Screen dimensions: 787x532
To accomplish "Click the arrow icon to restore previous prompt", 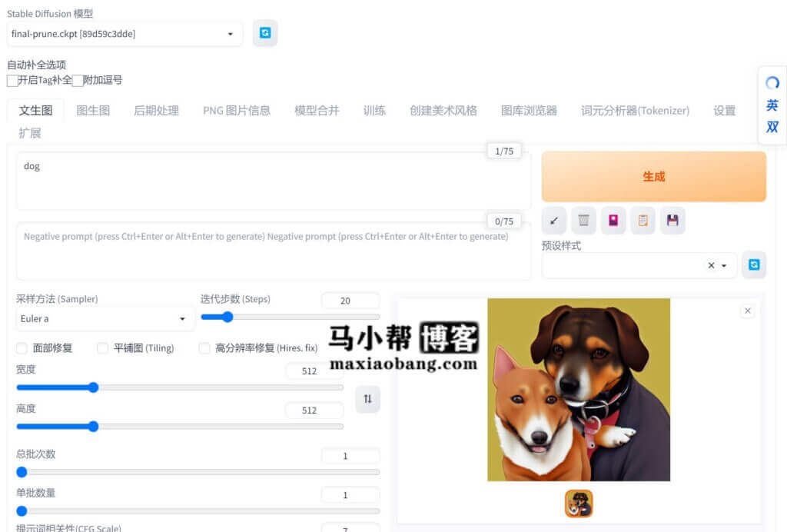I will tap(553, 221).
